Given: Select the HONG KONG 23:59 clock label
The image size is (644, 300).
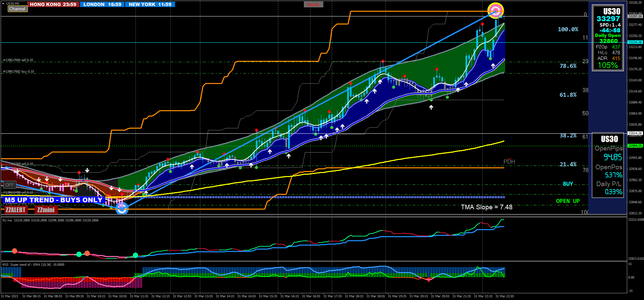Looking at the screenshot, I should coord(53,4).
